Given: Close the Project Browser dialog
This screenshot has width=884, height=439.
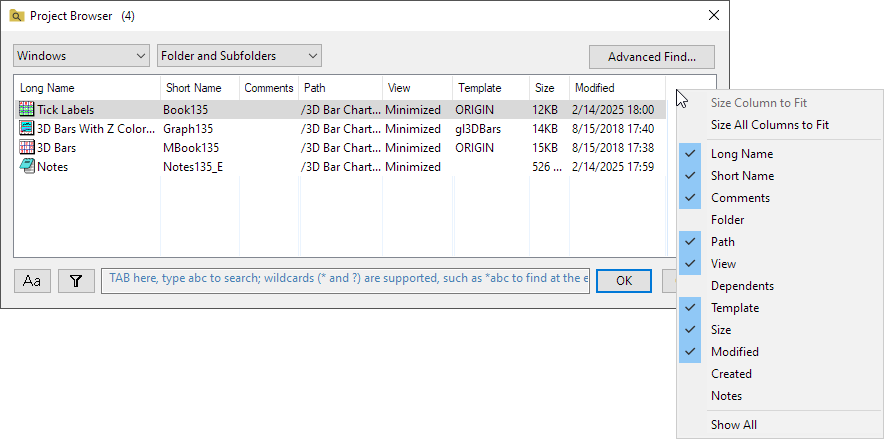Looking at the screenshot, I should (713, 16).
